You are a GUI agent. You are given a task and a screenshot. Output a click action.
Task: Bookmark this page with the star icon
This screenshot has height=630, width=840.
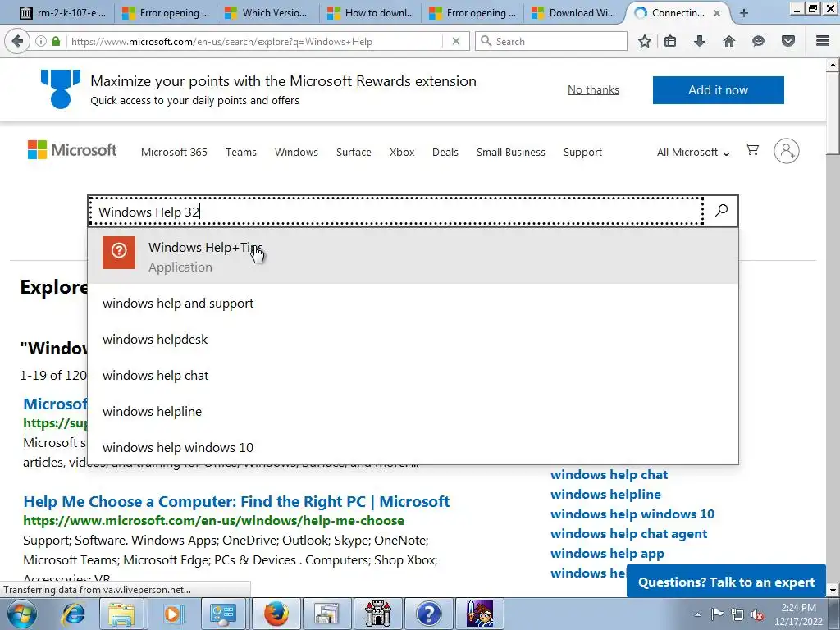(x=645, y=41)
